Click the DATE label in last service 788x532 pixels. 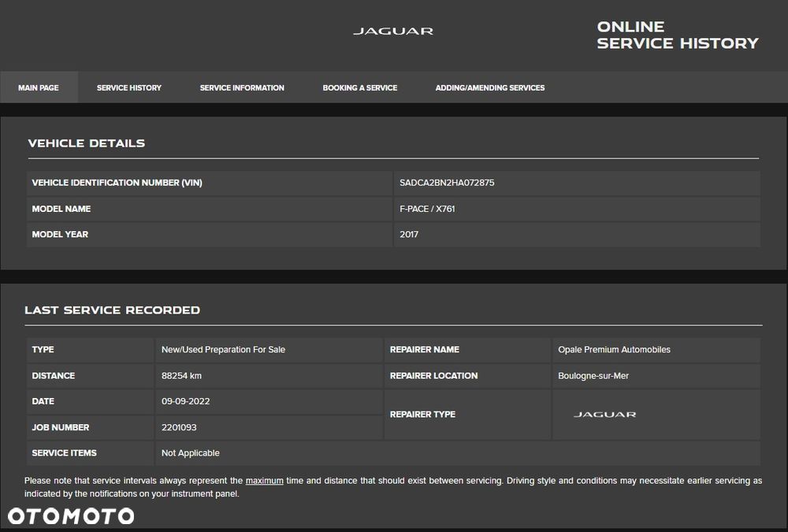[x=43, y=401]
